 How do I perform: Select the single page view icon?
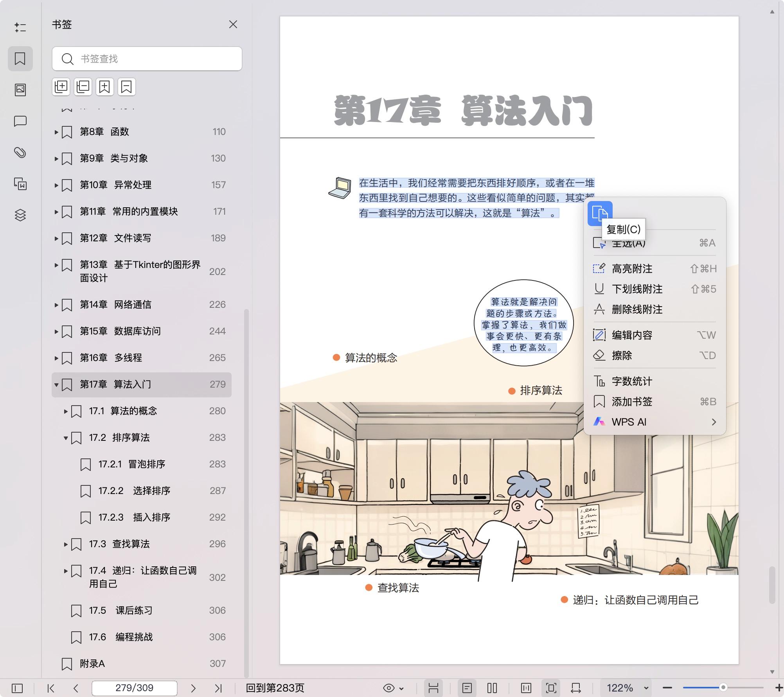[468, 688]
